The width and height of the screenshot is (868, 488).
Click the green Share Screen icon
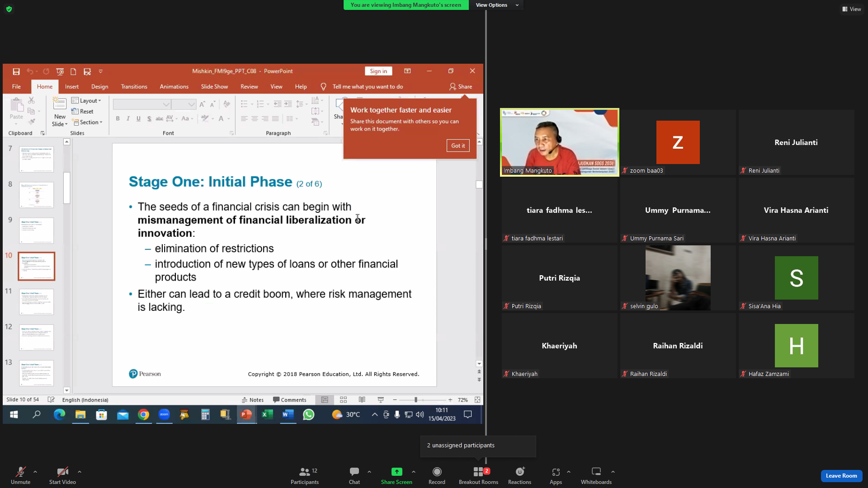[396, 472]
